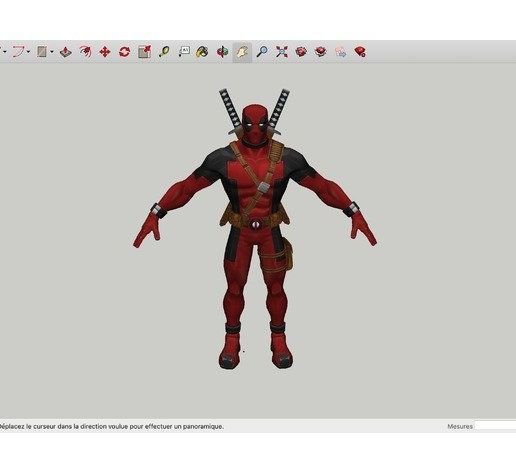Open the Extension Warehouse
Viewport: 516px width, 472px height.
(x=321, y=52)
